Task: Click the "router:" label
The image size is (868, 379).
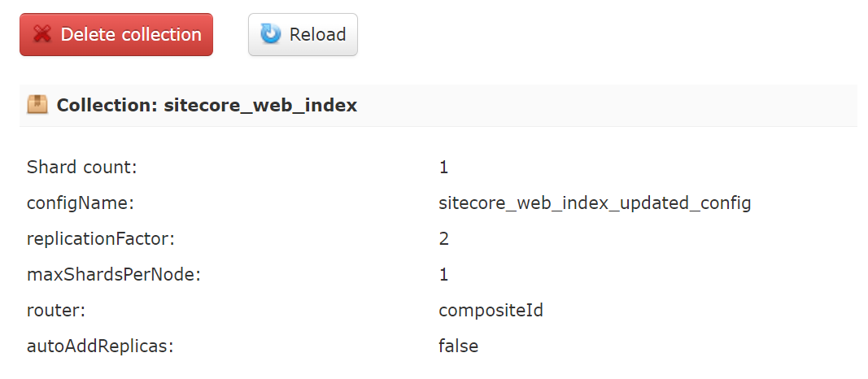Action: coord(54,311)
